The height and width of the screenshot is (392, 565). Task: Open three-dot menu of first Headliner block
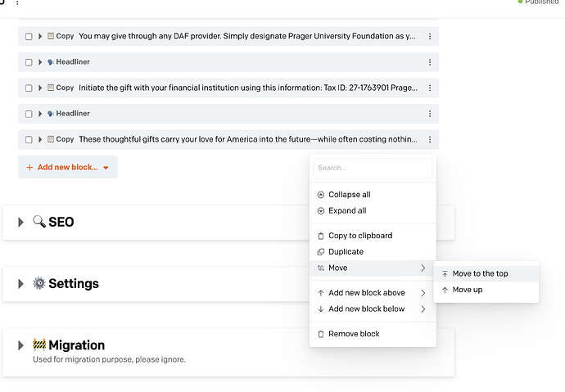(430, 62)
